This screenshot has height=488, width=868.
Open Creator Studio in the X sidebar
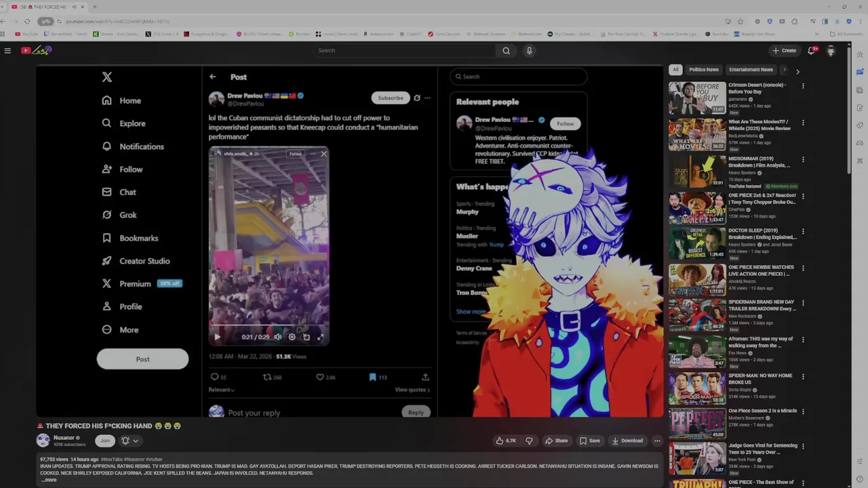coord(136,261)
